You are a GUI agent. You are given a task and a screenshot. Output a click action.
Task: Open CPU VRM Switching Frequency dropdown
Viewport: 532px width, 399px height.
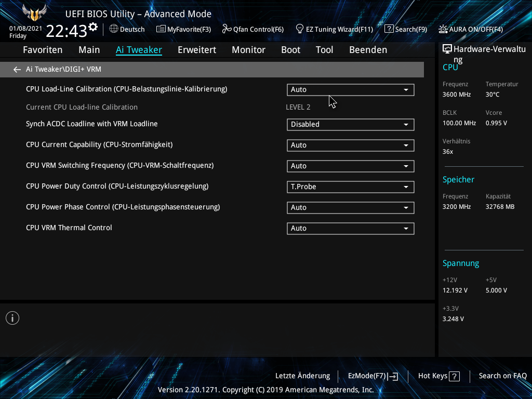(351, 166)
